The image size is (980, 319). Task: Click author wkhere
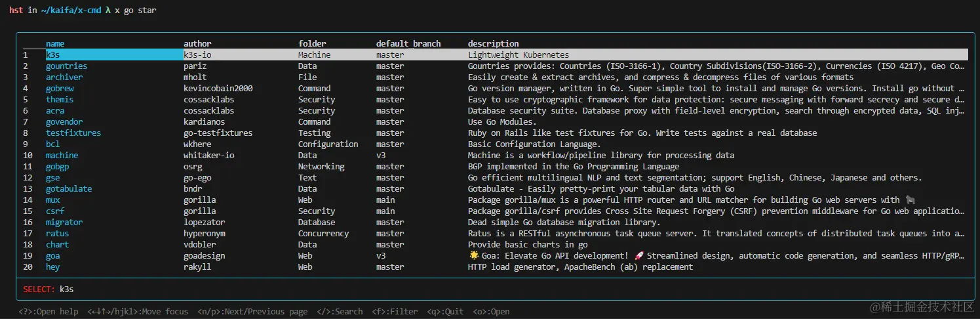[x=197, y=144]
